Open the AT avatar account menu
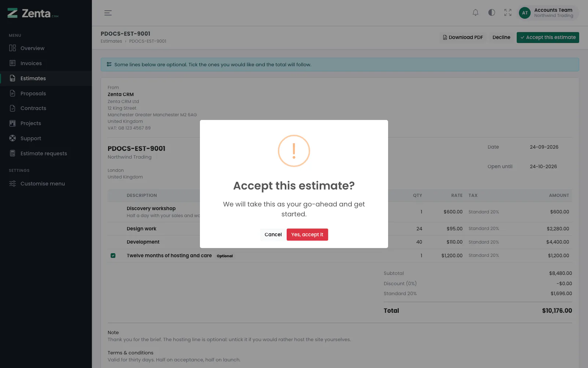 pos(525,13)
